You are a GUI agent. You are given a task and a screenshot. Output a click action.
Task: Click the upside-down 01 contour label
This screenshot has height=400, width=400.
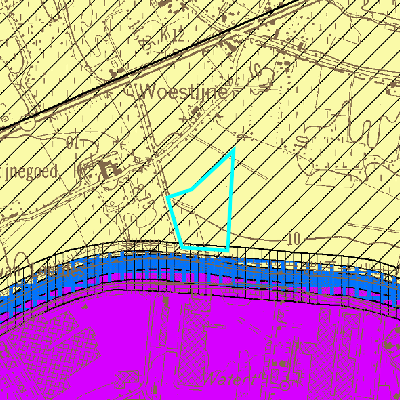click(73, 144)
